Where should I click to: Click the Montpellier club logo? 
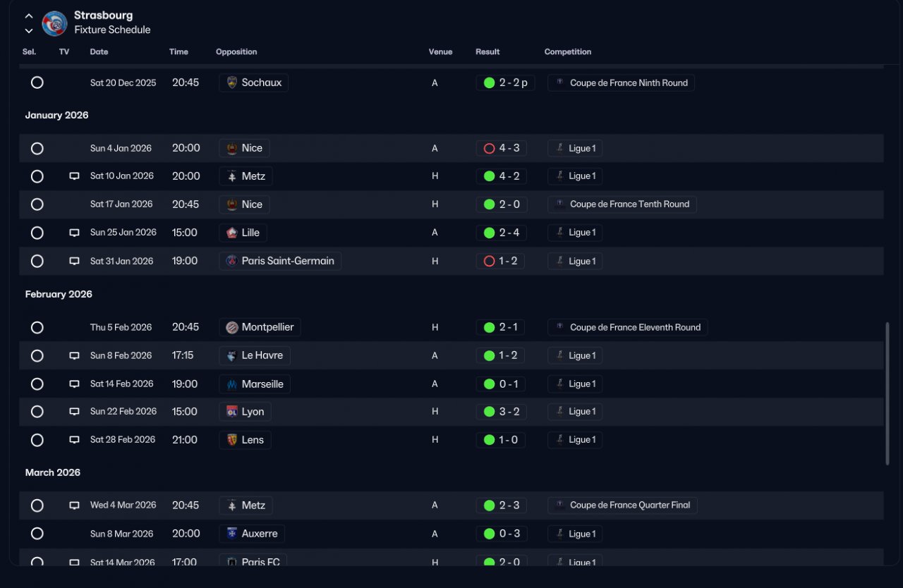(231, 327)
